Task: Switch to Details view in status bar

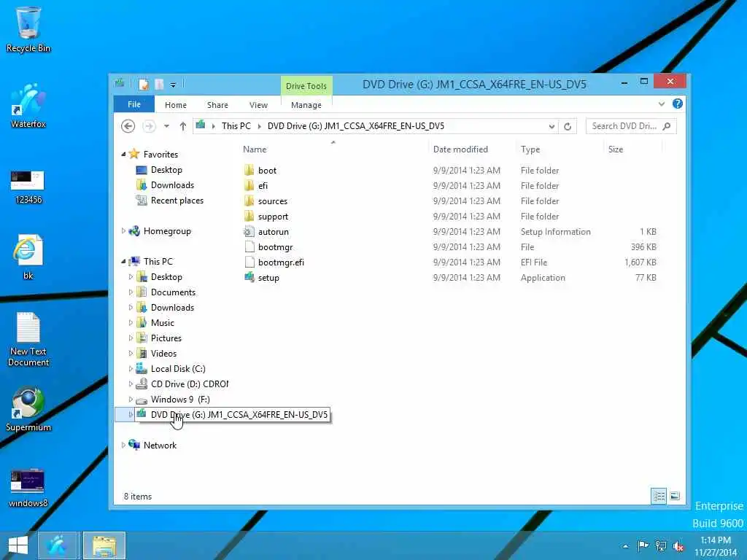Action: click(x=659, y=496)
